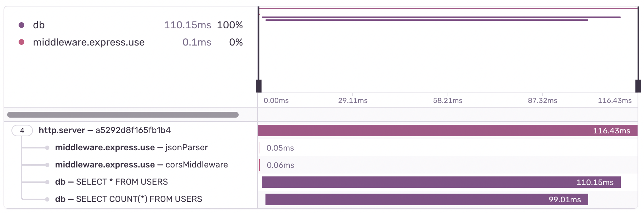Image resolution: width=644 pixels, height=213 pixels.
Task: Click the left minimap brush handle
Action: [x=258, y=86]
